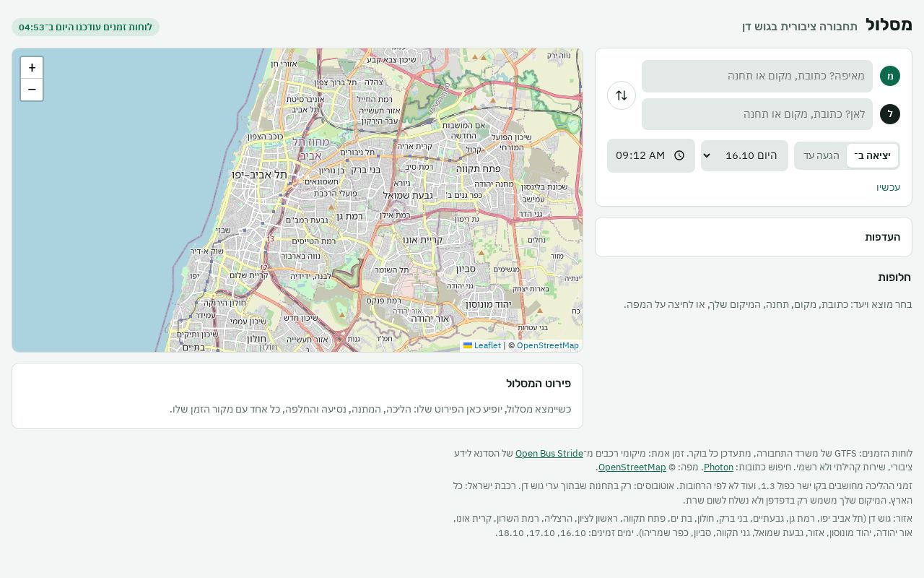The height and width of the screenshot is (578, 924).
Task: Click the Leaflet flag attribution
Action: (x=482, y=345)
